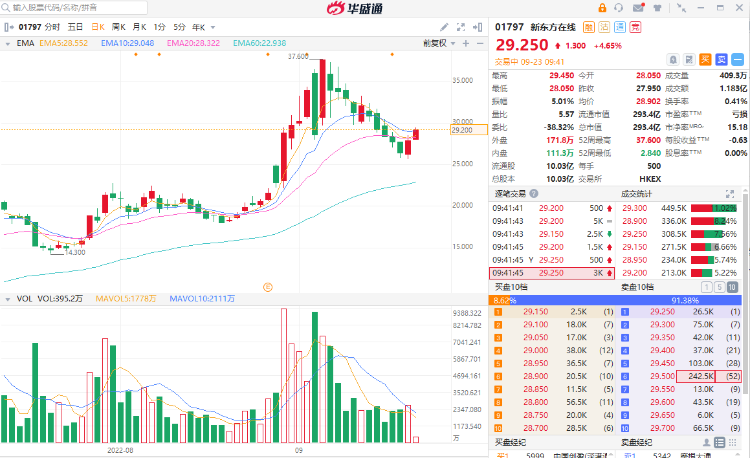Click the 华盛通 logo
750x458 pixels.
point(355,8)
